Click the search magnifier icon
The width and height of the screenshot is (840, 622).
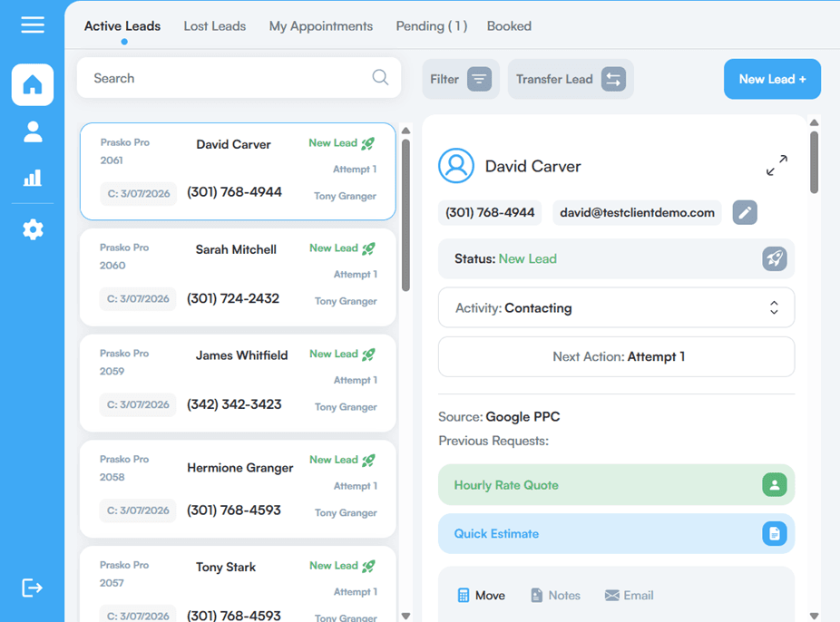[x=380, y=78]
